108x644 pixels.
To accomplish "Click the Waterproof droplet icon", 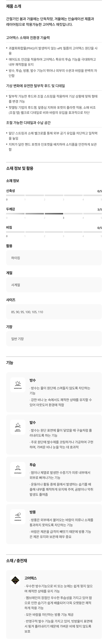I will (x=18, y=385).
